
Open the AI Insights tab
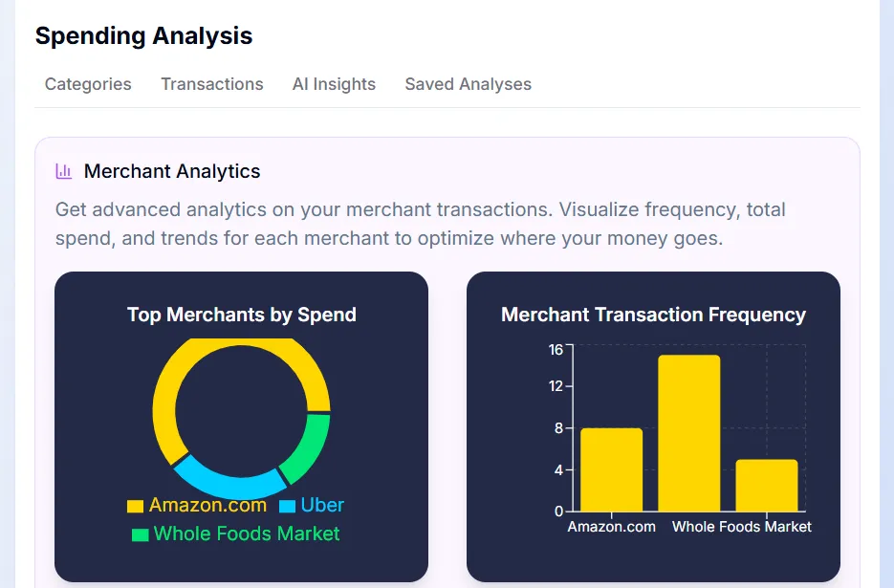(334, 84)
